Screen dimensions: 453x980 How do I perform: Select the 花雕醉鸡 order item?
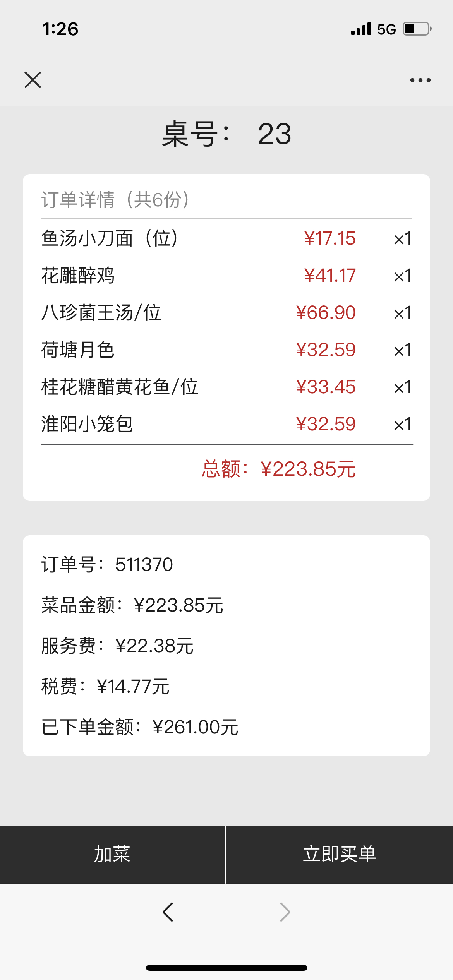(226, 275)
